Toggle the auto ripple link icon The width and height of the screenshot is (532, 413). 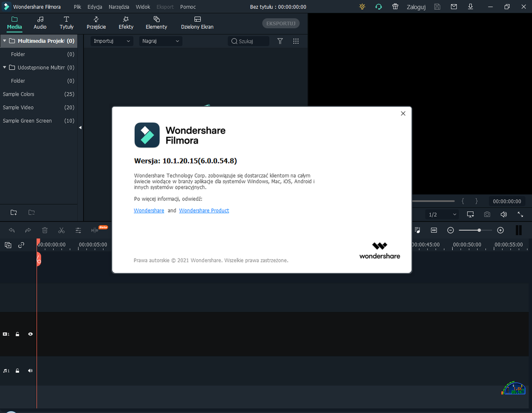[21, 245]
